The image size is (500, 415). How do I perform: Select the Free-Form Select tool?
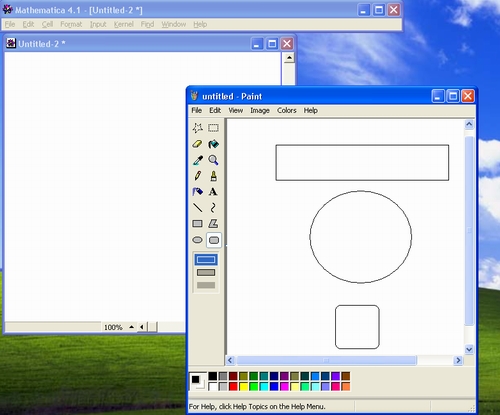coord(197,128)
